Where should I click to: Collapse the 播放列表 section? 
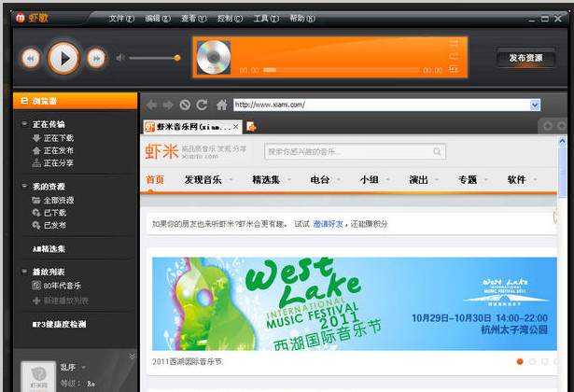24,272
